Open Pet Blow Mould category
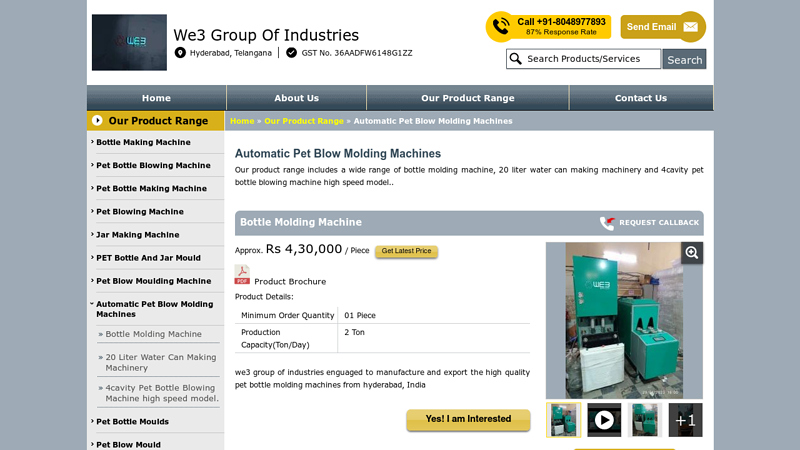Screen dimensions: 800x450 (x=128, y=444)
